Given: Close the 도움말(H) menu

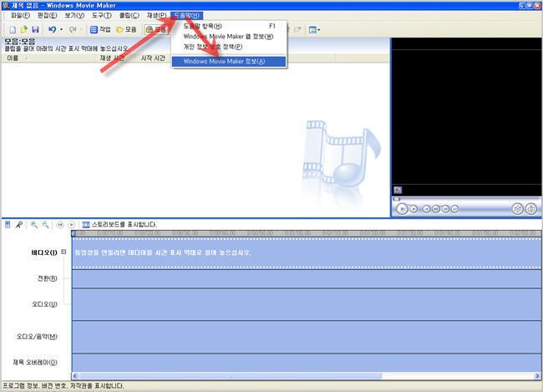Looking at the screenshot, I should click(x=186, y=16).
